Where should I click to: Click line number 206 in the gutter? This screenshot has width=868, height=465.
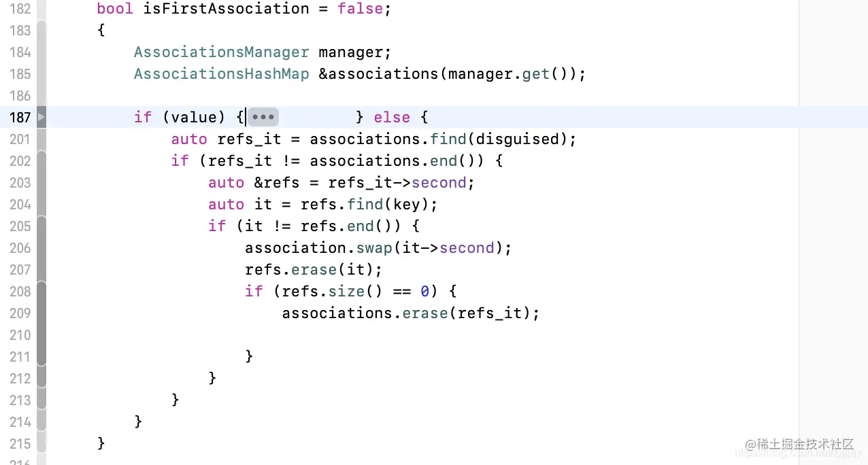coord(20,248)
